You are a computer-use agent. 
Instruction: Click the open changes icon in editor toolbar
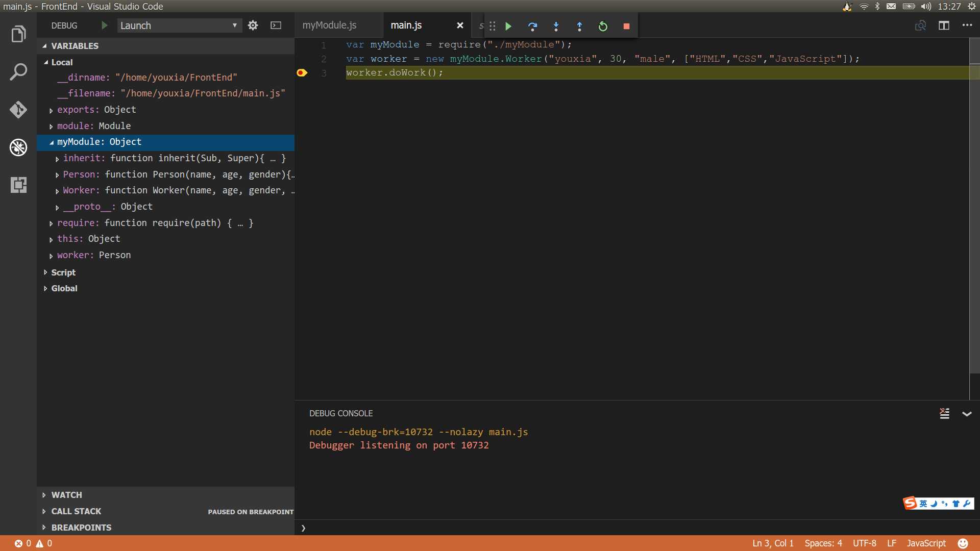pyautogui.click(x=920, y=26)
